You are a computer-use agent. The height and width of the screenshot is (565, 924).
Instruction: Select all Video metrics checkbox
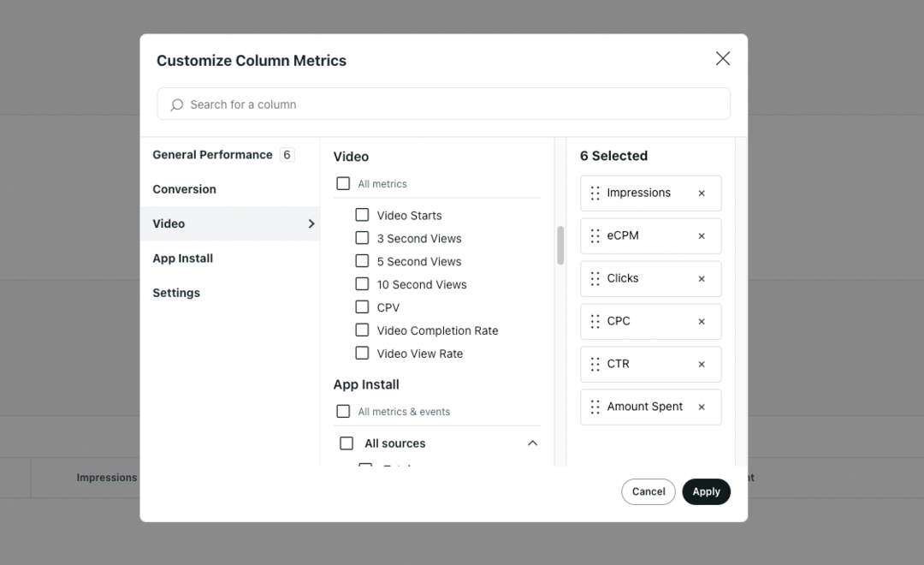tap(343, 183)
